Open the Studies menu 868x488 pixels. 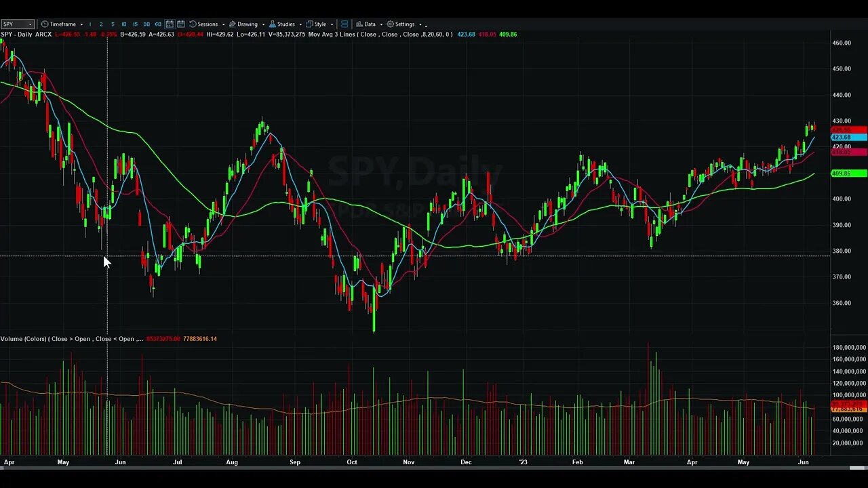(x=282, y=24)
